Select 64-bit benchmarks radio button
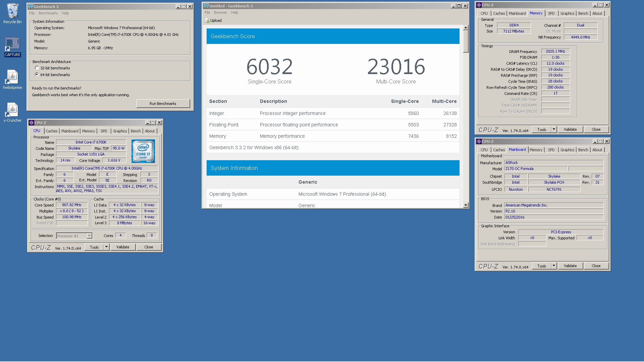 (x=37, y=75)
